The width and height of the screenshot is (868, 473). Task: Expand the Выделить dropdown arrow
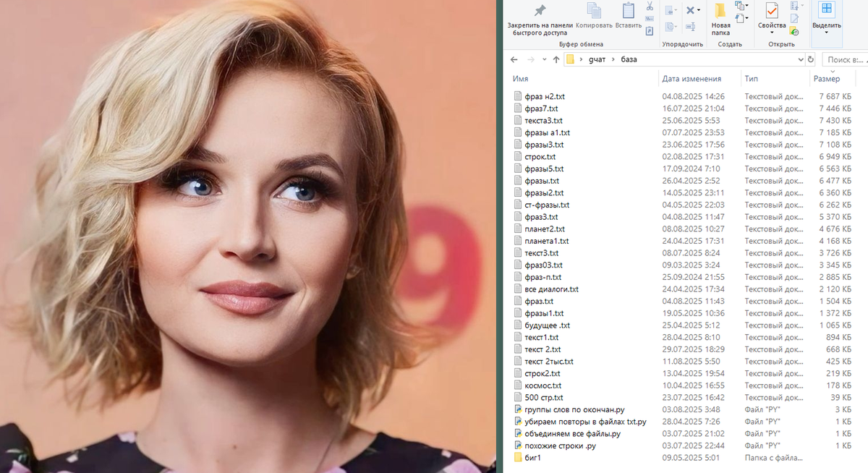(826, 33)
